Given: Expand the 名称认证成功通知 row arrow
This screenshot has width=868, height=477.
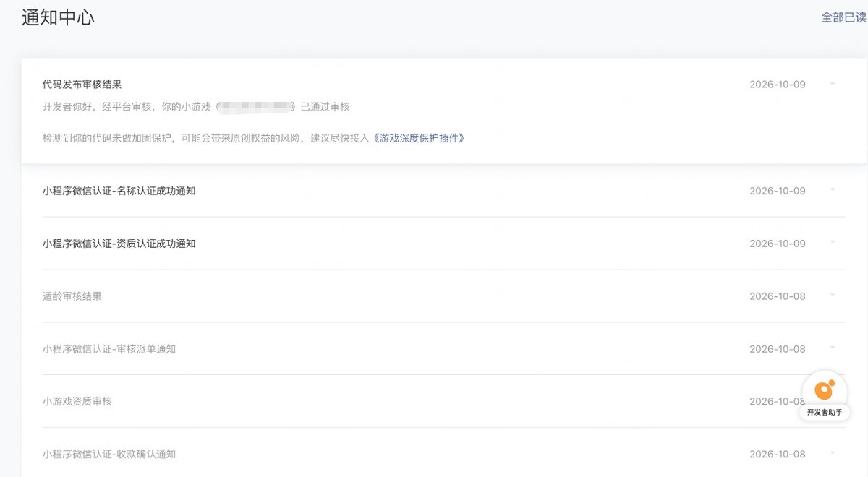Looking at the screenshot, I should (x=833, y=190).
